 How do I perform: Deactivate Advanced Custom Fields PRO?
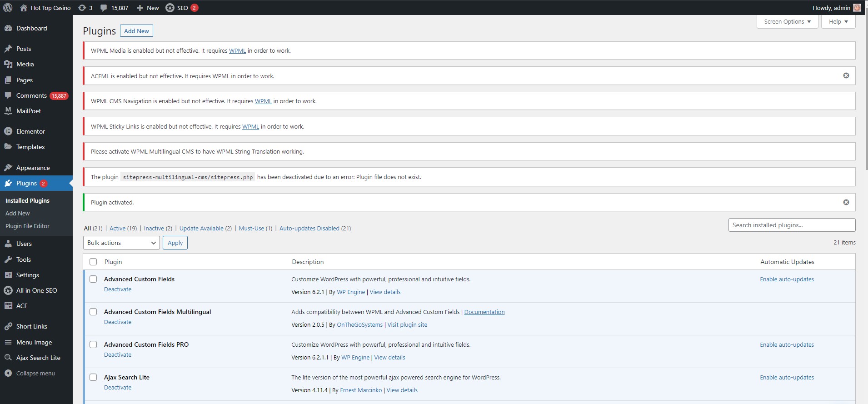[118, 354]
